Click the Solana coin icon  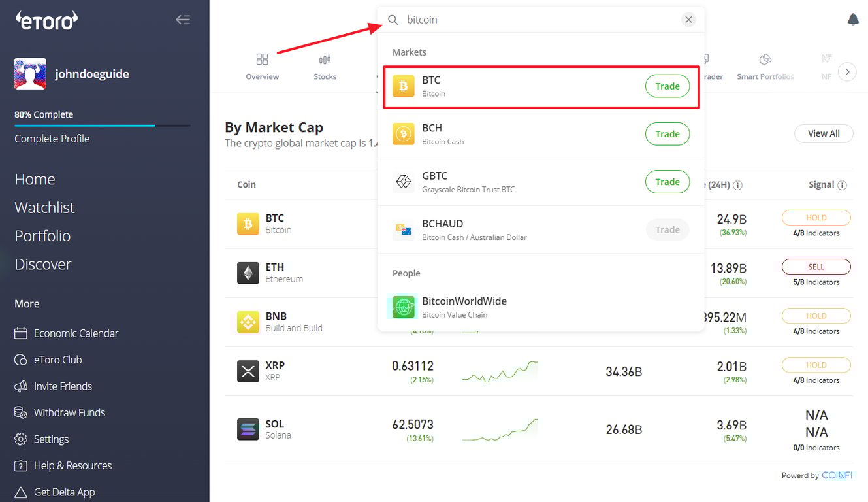click(248, 429)
